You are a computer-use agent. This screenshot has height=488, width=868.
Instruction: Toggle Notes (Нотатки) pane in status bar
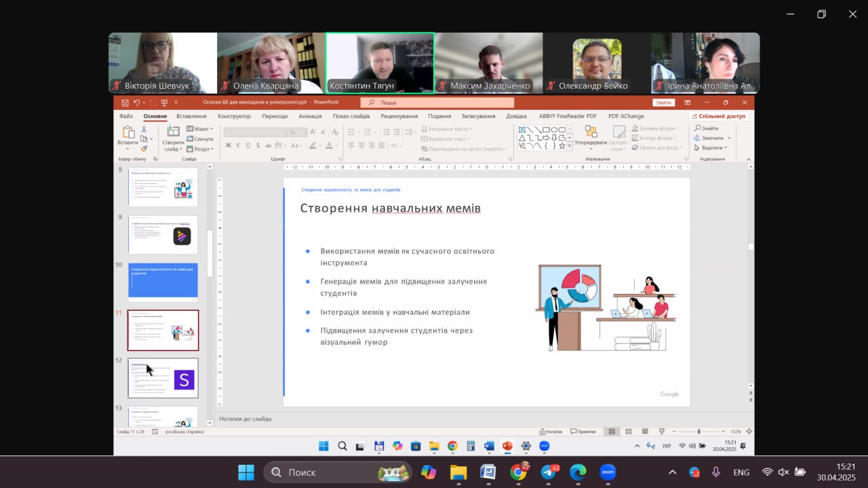pyautogui.click(x=551, y=432)
